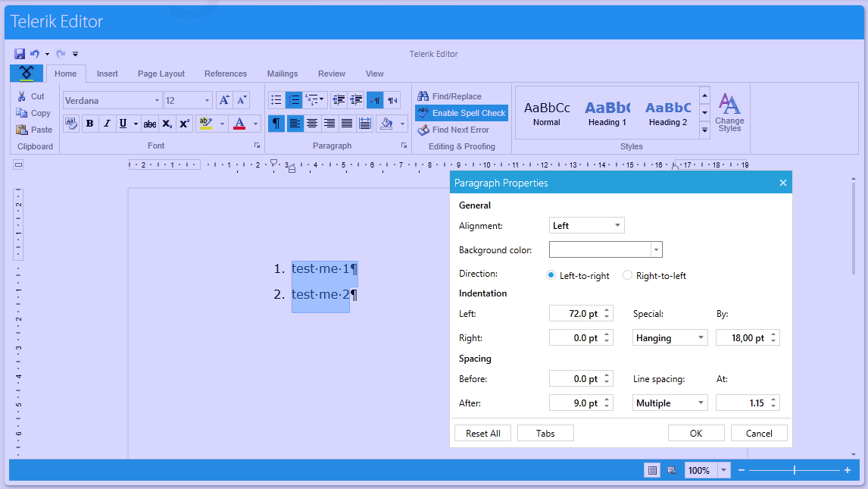Open the Verdana font family dropdown
This screenshot has height=489, width=868.
[157, 100]
